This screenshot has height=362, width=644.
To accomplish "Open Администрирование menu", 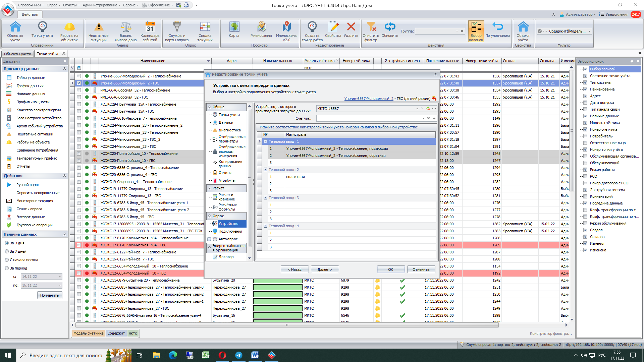I will (x=102, y=5).
